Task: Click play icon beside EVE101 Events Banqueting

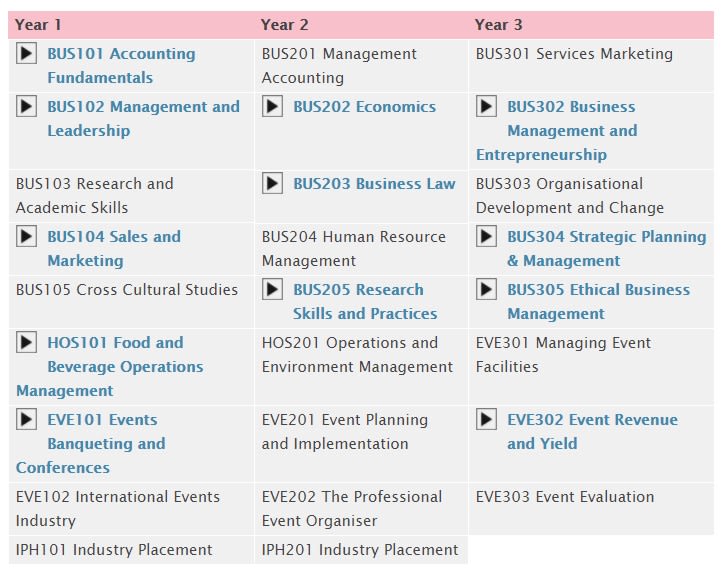Action: pyautogui.click(x=26, y=419)
